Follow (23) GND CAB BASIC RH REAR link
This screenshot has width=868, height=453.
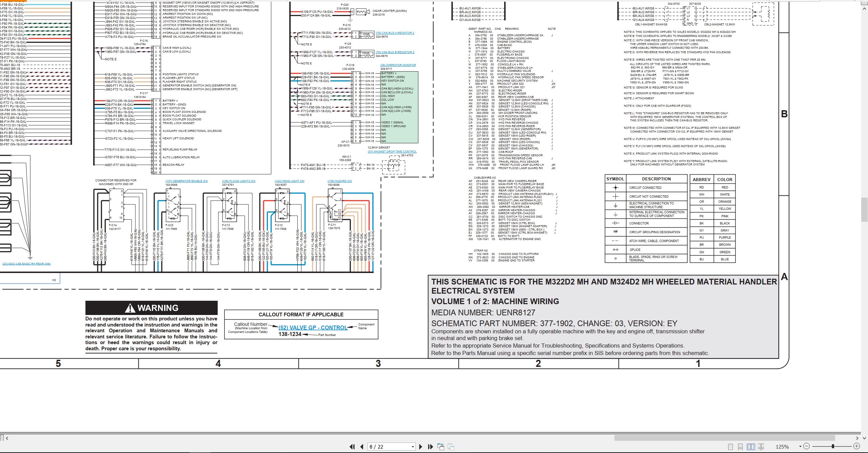pos(26,264)
